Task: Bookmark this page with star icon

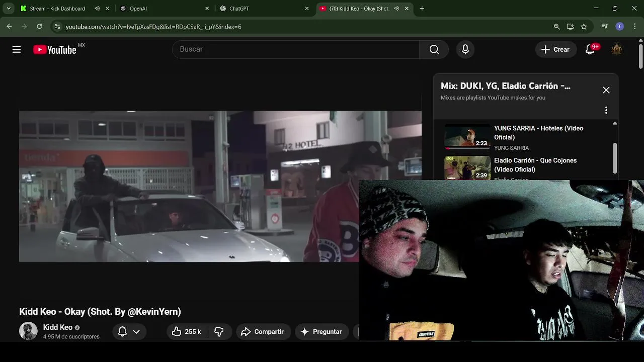Action: 584,27
